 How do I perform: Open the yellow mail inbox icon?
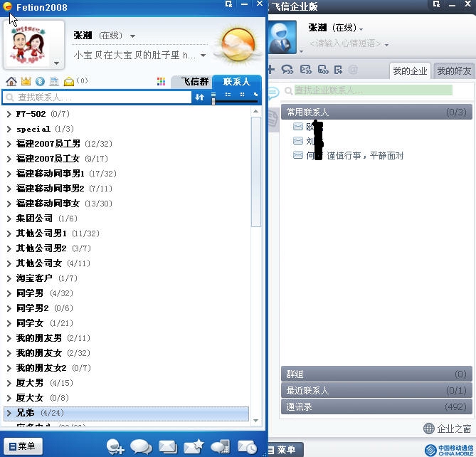point(69,81)
